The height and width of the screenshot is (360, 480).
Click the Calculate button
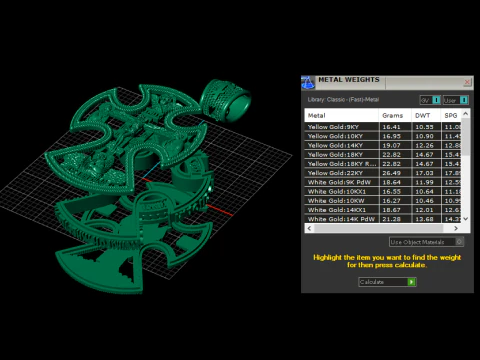coord(387,282)
